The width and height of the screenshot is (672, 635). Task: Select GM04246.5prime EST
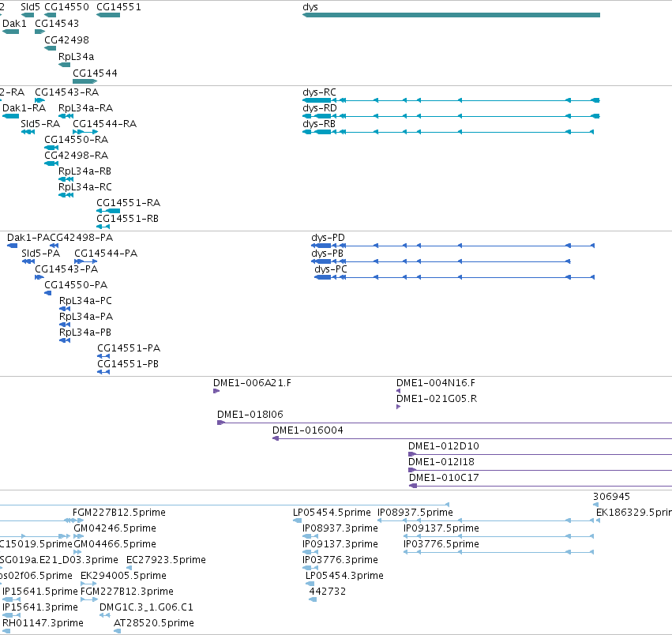[x=78, y=537]
